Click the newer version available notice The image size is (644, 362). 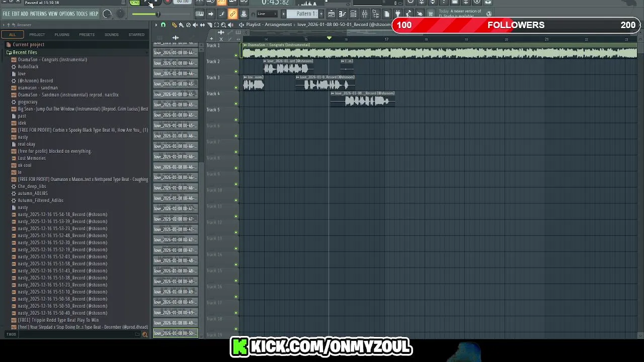460,14
